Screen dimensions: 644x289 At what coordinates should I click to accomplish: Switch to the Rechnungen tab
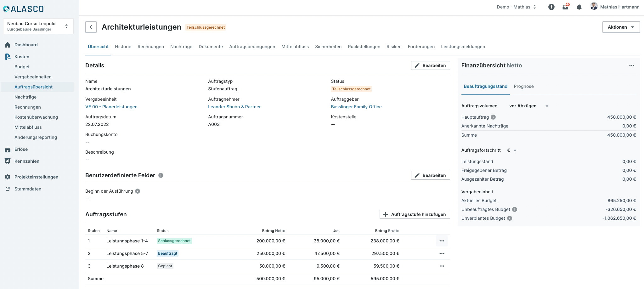[151, 47]
